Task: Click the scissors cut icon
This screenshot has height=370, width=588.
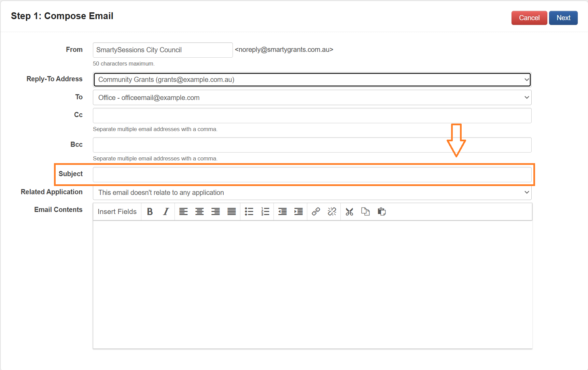Action: pyautogui.click(x=349, y=212)
